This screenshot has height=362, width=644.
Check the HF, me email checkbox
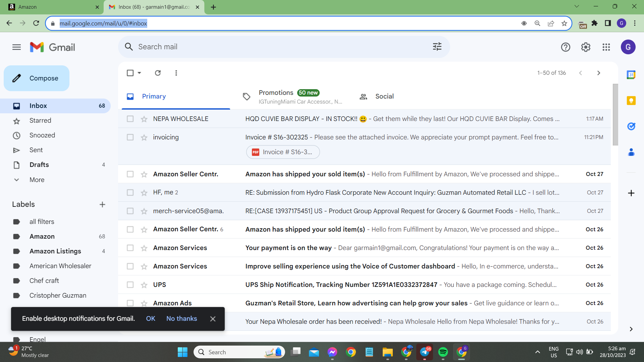[x=130, y=193]
